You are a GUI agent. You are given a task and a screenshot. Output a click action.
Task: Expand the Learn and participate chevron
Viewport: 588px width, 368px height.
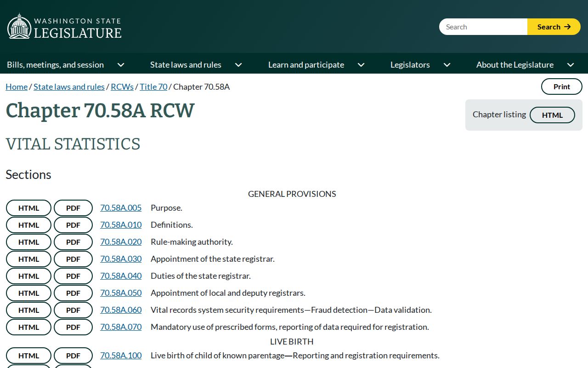coord(361,65)
